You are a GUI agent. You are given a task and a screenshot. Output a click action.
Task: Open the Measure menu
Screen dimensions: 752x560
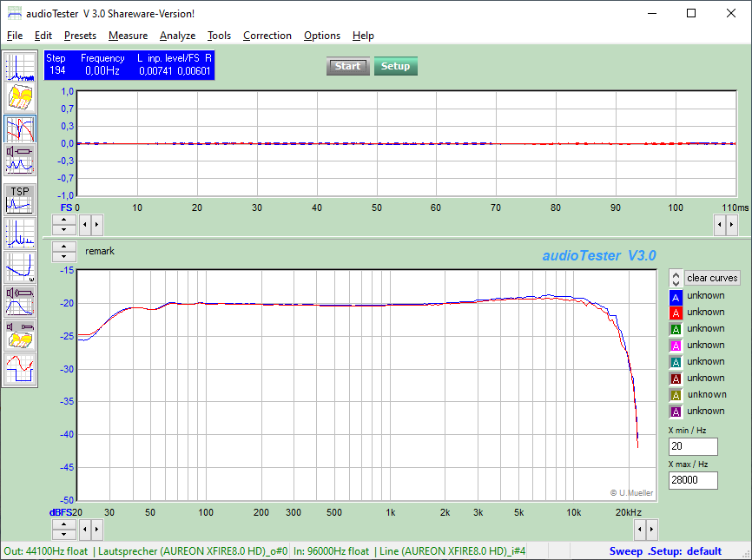coord(128,36)
